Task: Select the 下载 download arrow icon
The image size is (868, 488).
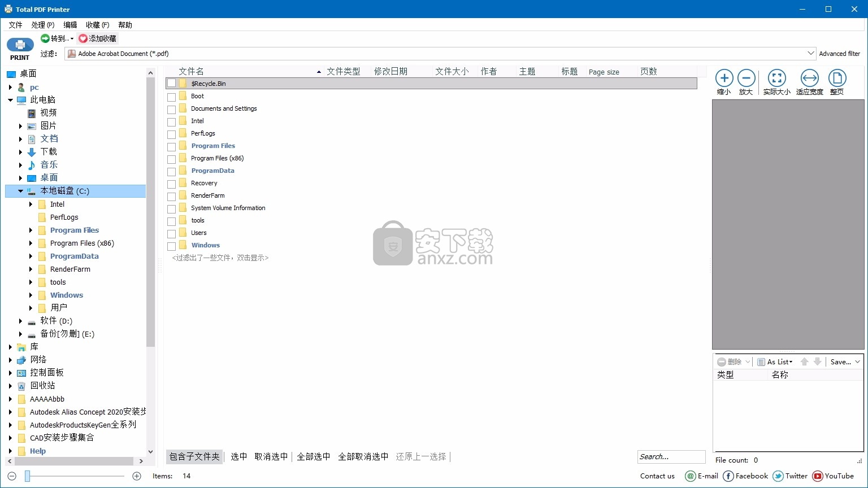Action: 32,152
